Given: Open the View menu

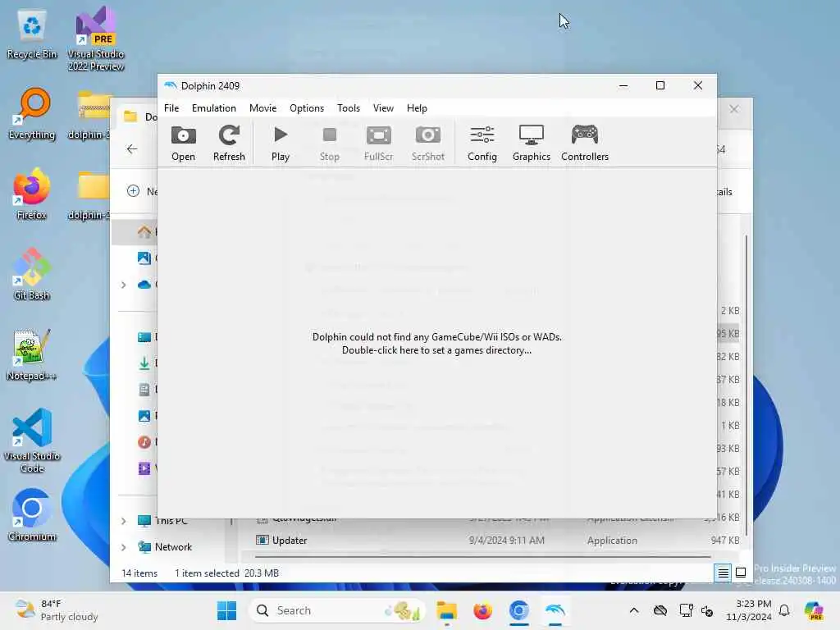Looking at the screenshot, I should point(384,108).
